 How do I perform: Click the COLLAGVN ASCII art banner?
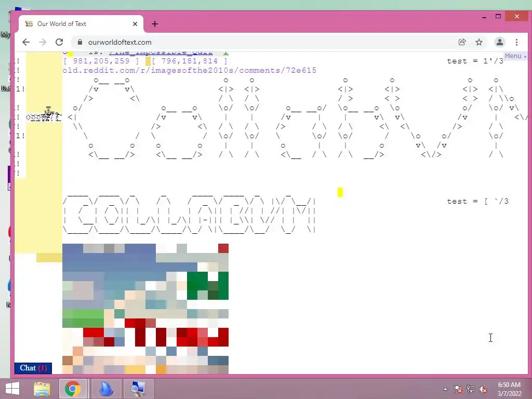coord(189,214)
